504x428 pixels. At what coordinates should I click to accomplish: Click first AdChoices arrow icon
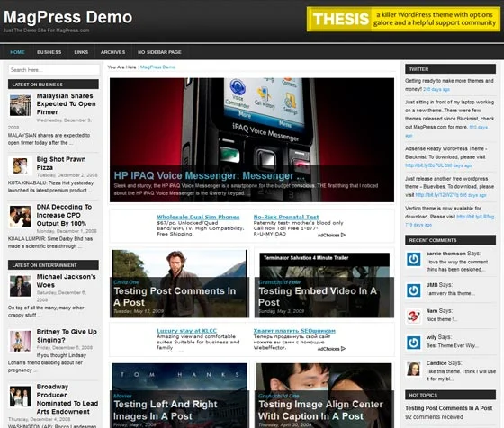click(343, 235)
